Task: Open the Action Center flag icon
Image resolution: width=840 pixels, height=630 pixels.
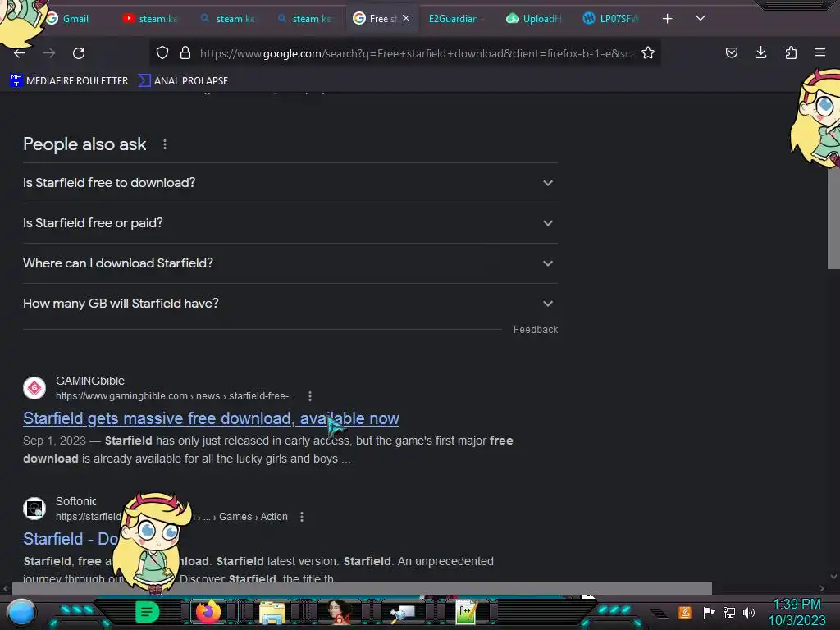Action: (x=709, y=612)
